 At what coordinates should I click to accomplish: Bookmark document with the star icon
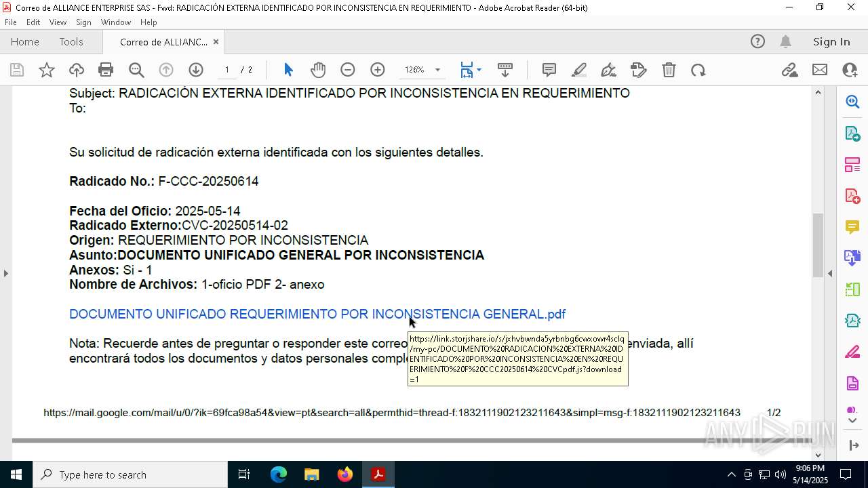[47, 70]
